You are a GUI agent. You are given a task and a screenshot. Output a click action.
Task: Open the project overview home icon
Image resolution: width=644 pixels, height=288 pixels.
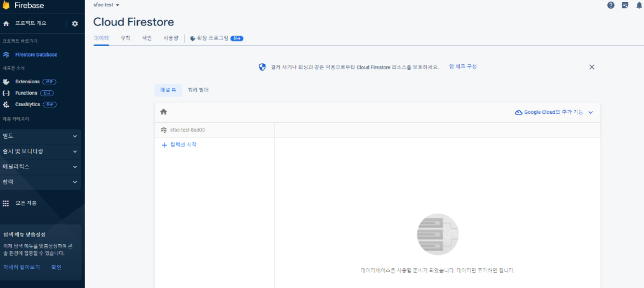pyautogui.click(x=6, y=24)
